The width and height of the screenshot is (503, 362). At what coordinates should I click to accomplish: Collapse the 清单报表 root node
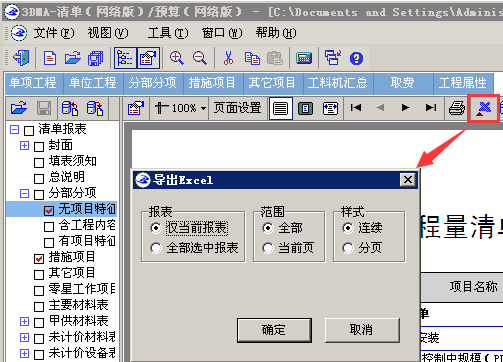(x=14, y=129)
